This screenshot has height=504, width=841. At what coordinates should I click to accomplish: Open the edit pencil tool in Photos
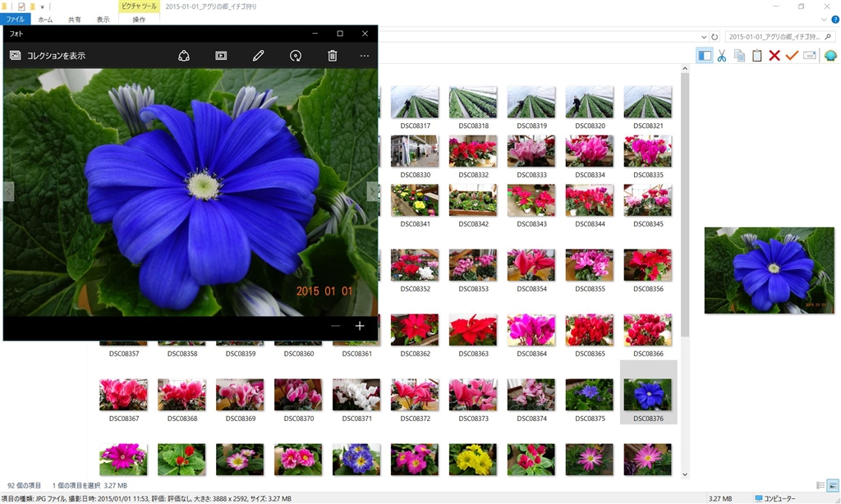tap(258, 56)
